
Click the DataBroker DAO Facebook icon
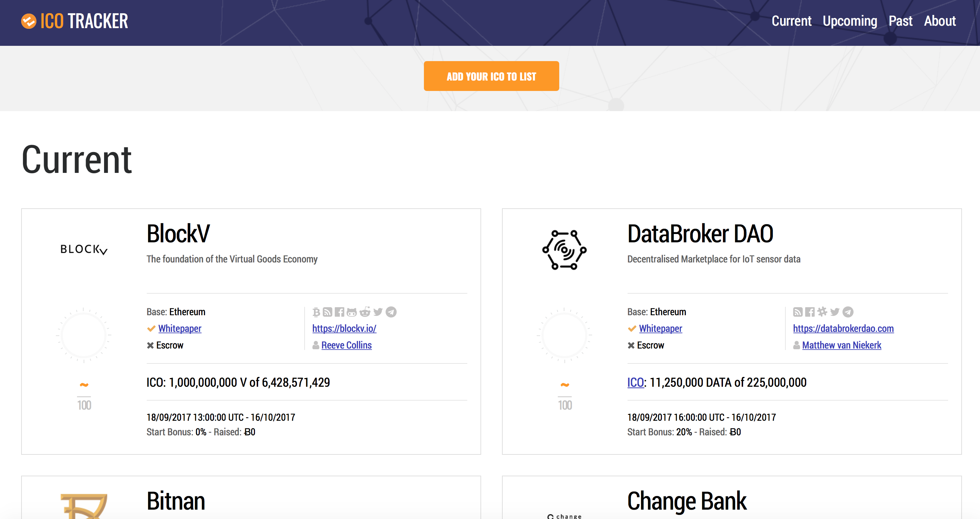click(810, 311)
